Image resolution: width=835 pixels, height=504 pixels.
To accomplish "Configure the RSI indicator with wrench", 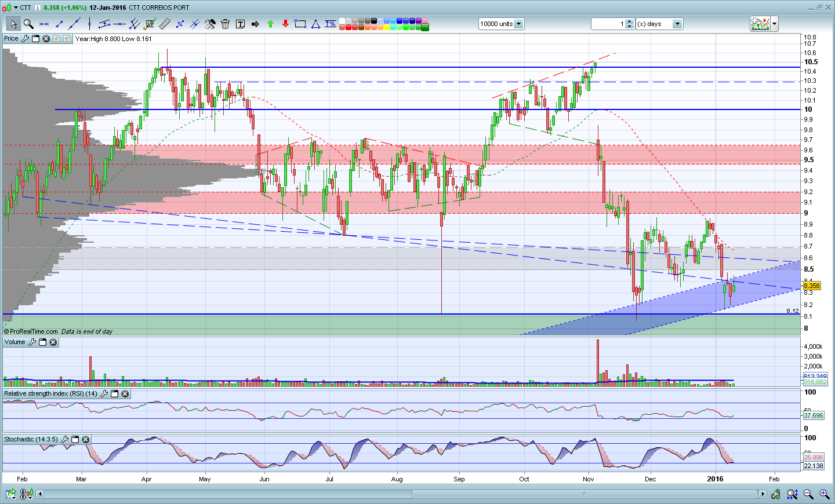I will [x=104, y=394].
